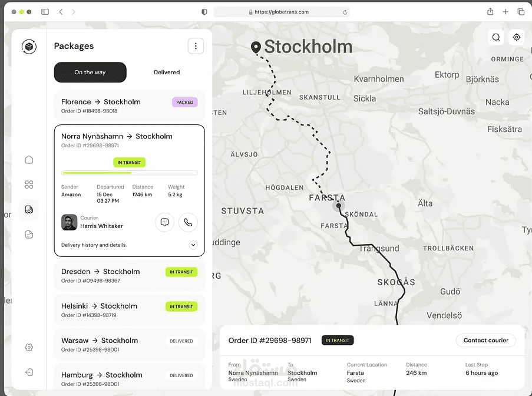Image resolution: width=532 pixels, height=396 pixels.
Task: Message Harris Whitaker via chat bubble icon
Action: click(164, 222)
